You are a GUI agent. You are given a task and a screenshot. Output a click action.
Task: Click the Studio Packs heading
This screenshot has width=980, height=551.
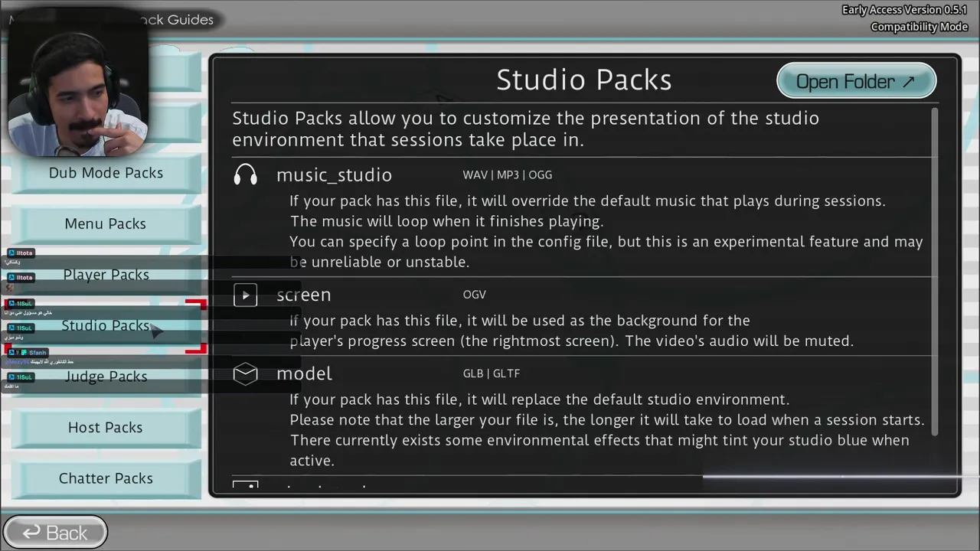pos(584,80)
